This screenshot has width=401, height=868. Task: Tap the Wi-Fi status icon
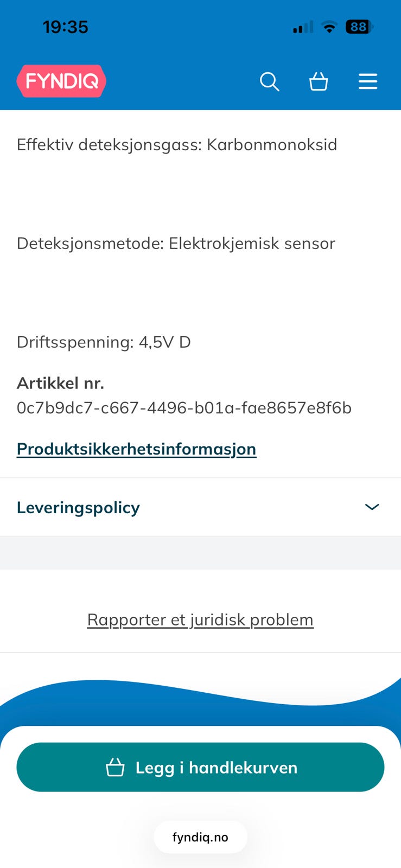click(329, 27)
